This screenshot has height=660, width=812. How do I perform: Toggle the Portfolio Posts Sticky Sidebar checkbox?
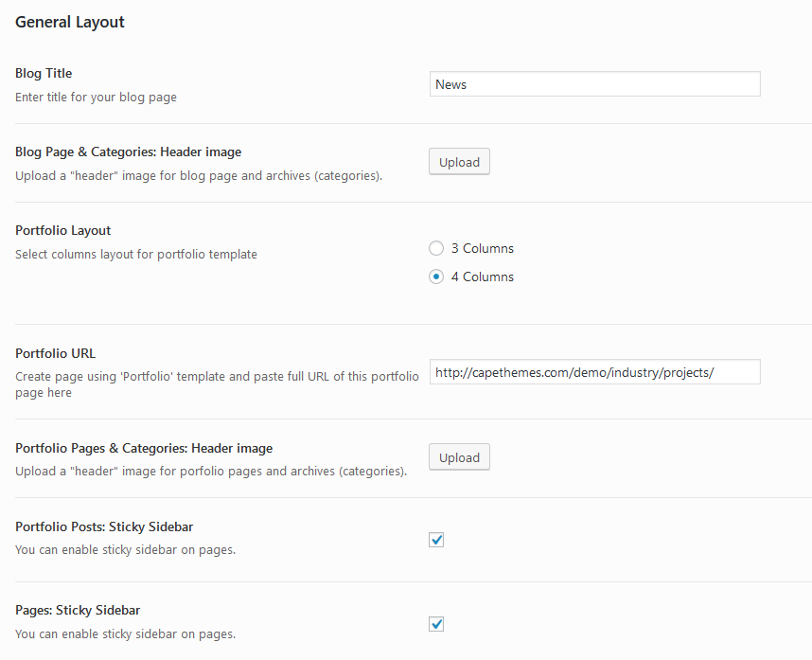pos(436,540)
